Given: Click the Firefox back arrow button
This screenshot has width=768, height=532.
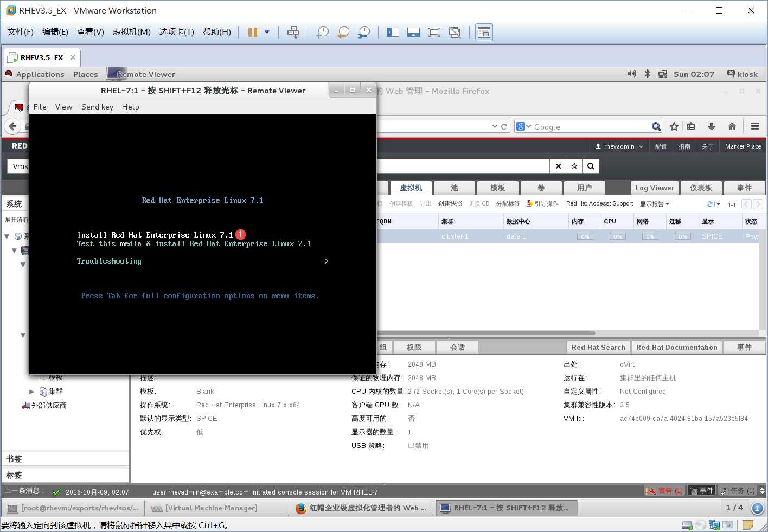Looking at the screenshot, I should 13,126.
